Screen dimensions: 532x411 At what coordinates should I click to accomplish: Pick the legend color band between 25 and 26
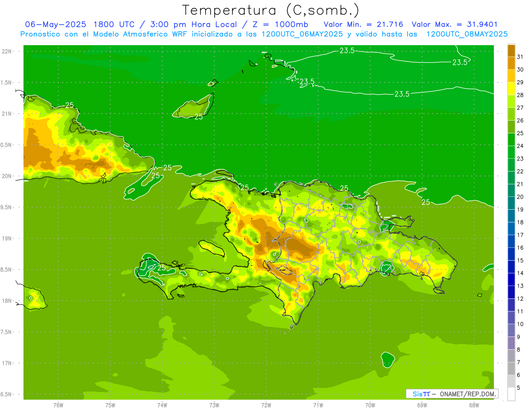pyautogui.click(x=511, y=127)
